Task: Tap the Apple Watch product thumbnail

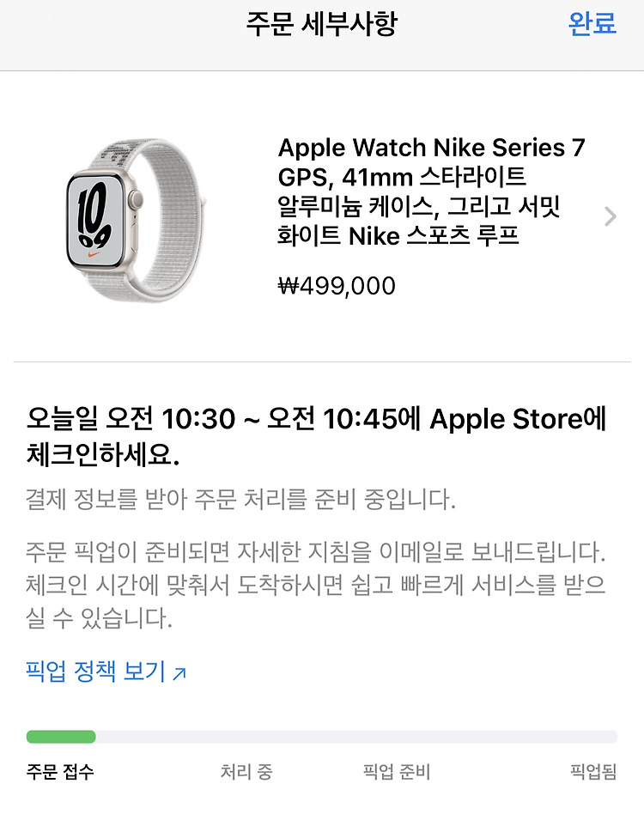Action: pos(136,220)
